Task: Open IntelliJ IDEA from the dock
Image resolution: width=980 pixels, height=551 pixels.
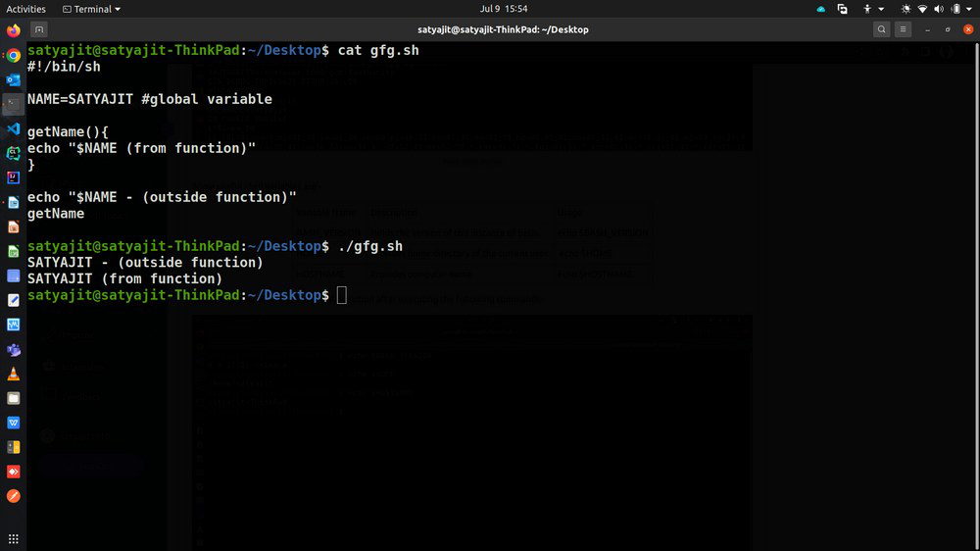Action: [x=13, y=177]
